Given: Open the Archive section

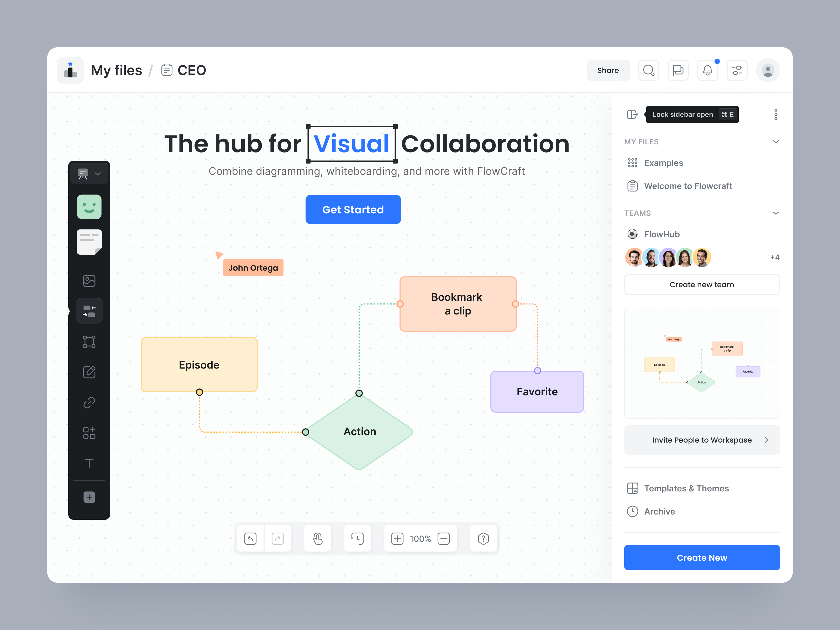Looking at the screenshot, I should pos(660,512).
